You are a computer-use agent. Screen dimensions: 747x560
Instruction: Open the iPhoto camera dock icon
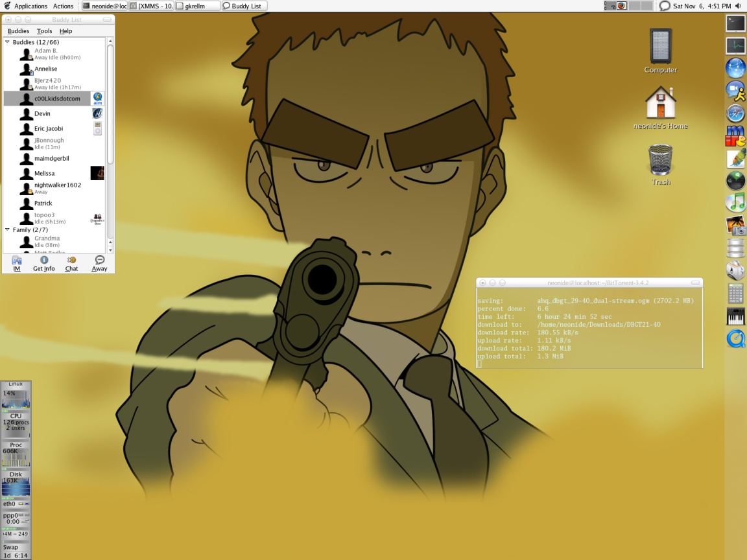click(735, 226)
